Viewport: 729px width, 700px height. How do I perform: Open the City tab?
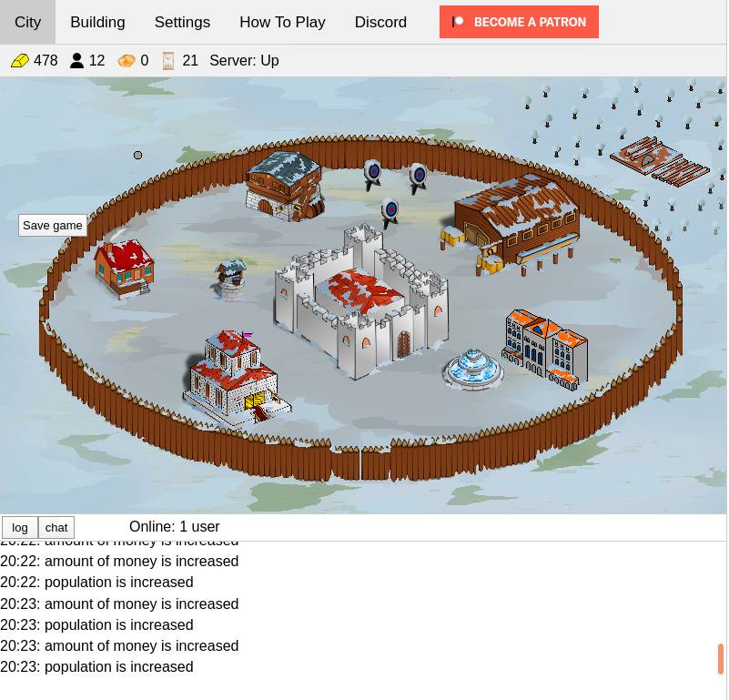[27, 22]
